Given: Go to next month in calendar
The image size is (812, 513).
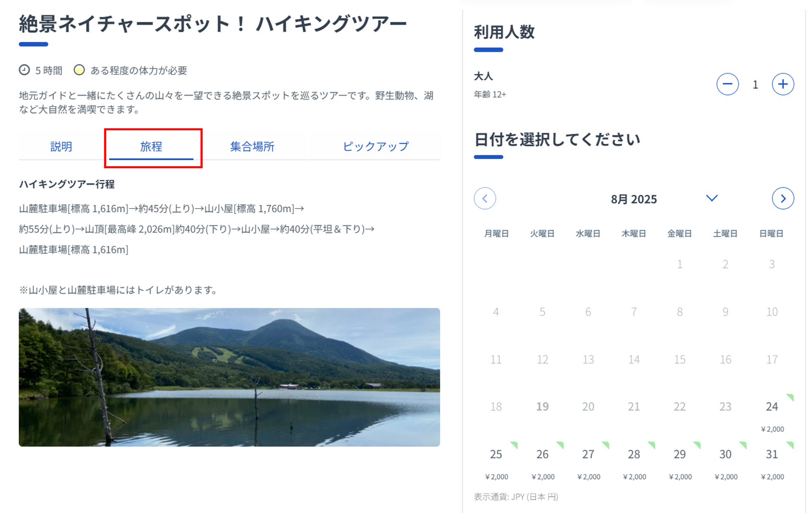Looking at the screenshot, I should pos(783,198).
